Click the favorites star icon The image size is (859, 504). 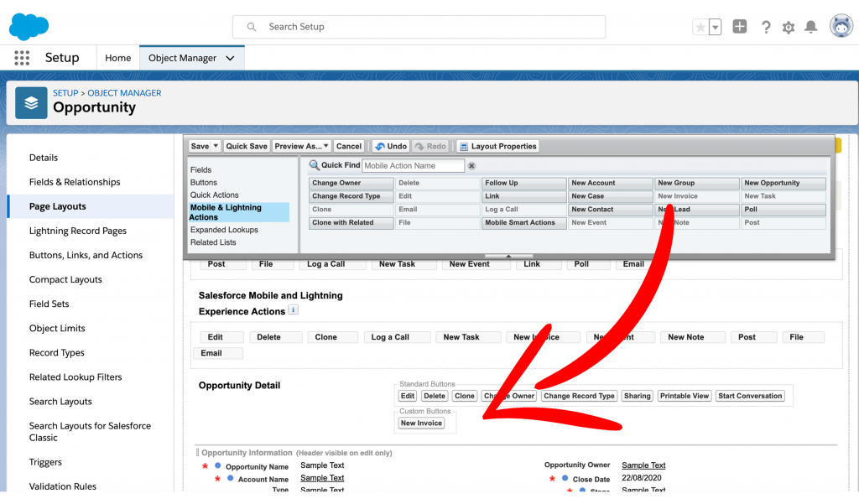coord(700,27)
